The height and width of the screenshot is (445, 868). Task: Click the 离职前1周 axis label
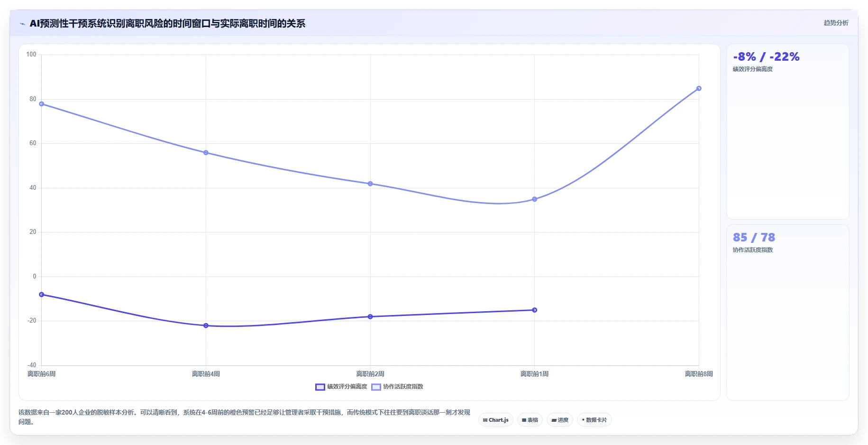[x=534, y=374]
